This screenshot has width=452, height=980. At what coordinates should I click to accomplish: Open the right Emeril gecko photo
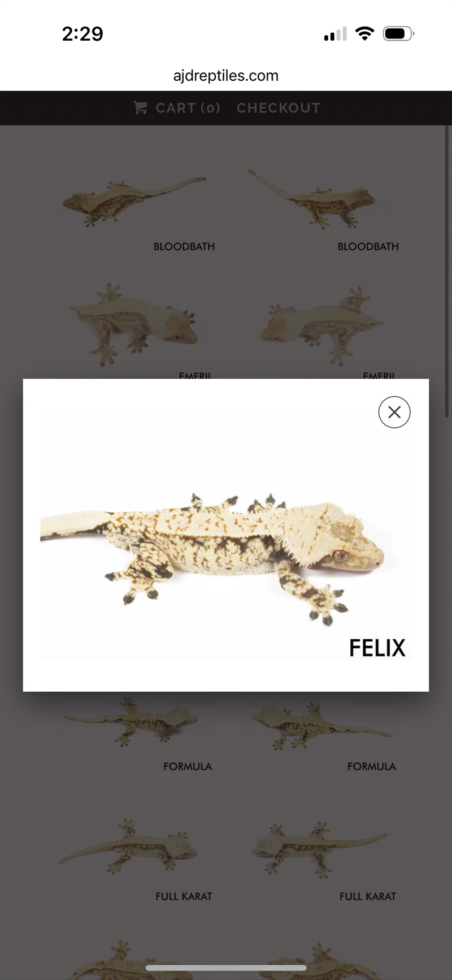pos(321,324)
